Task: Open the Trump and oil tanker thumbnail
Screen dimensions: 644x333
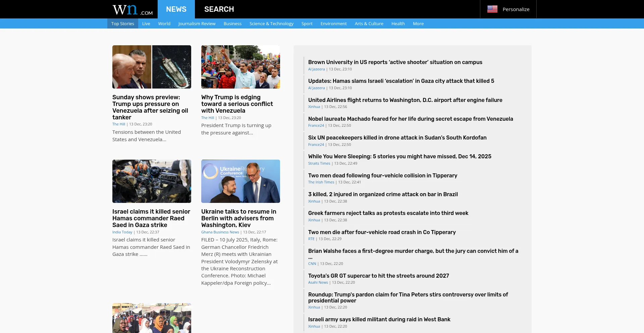Action: tap(152, 67)
